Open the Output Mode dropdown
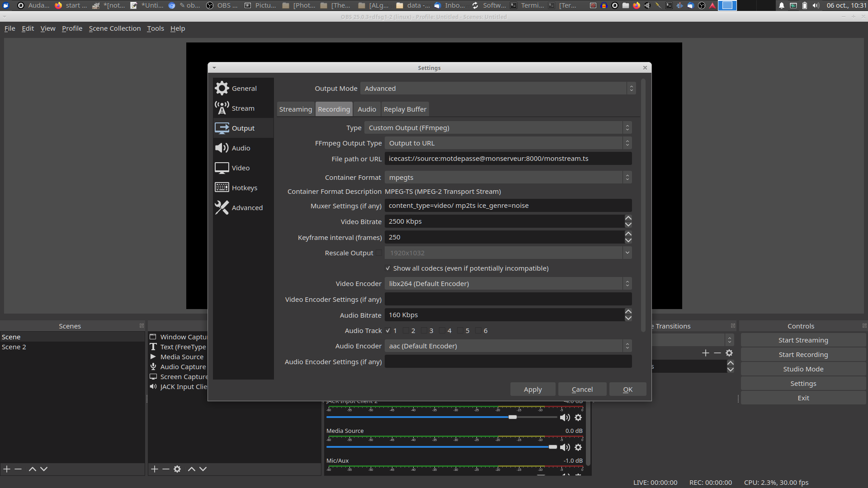 click(497, 89)
